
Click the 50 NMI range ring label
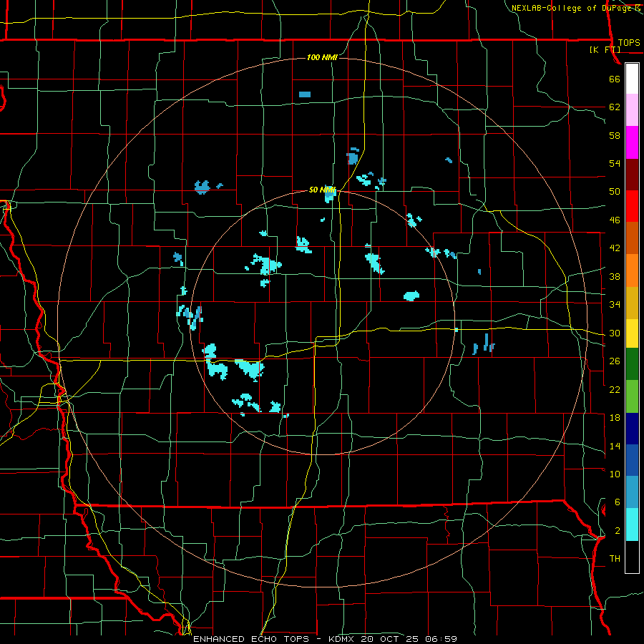322,190
